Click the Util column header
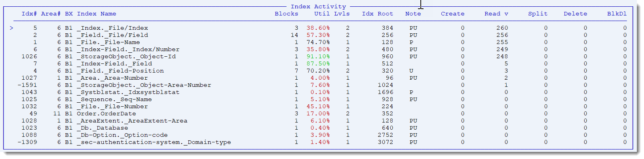644x159 pixels. pos(322,14)
